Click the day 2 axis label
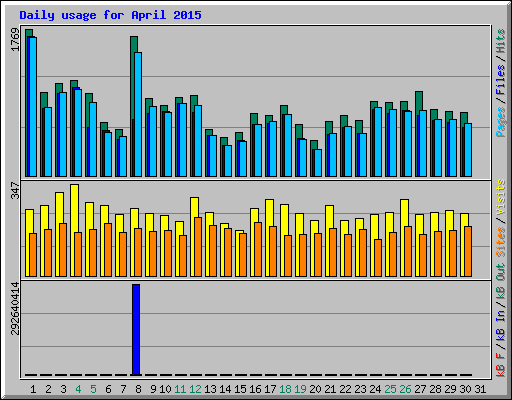 pyautogui.click(x=48, y=389)
